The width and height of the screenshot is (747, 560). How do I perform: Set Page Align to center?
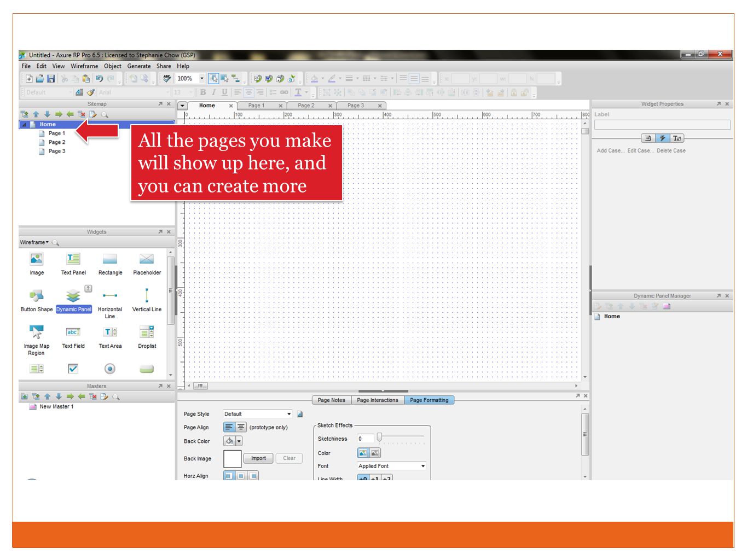point(241,427)
